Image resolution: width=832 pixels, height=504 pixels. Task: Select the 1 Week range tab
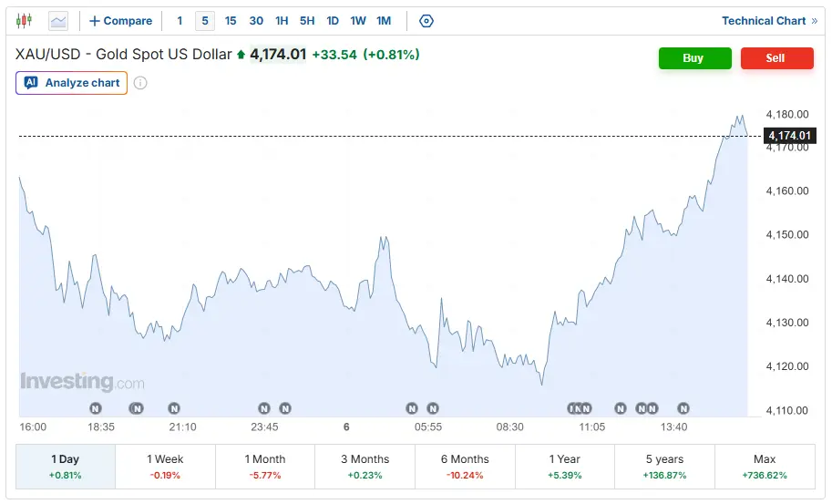point(165,467)
